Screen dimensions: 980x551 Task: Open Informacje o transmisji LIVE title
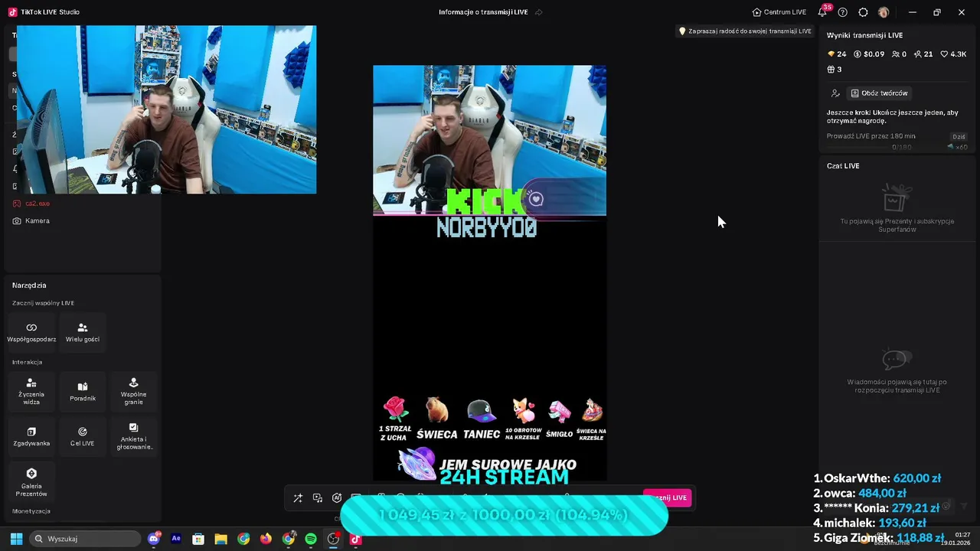[484, 12]
